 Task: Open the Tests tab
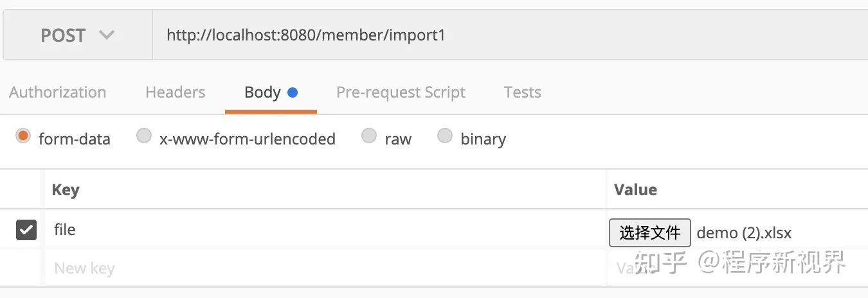[522, 92]
